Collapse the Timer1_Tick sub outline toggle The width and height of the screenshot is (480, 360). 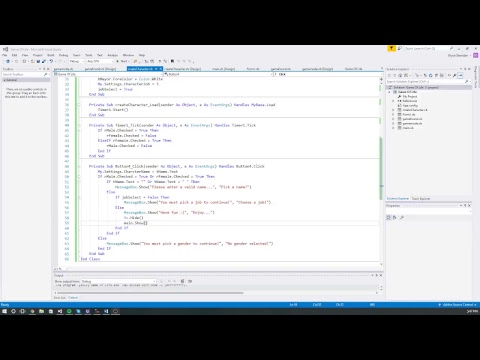[79, 125]
